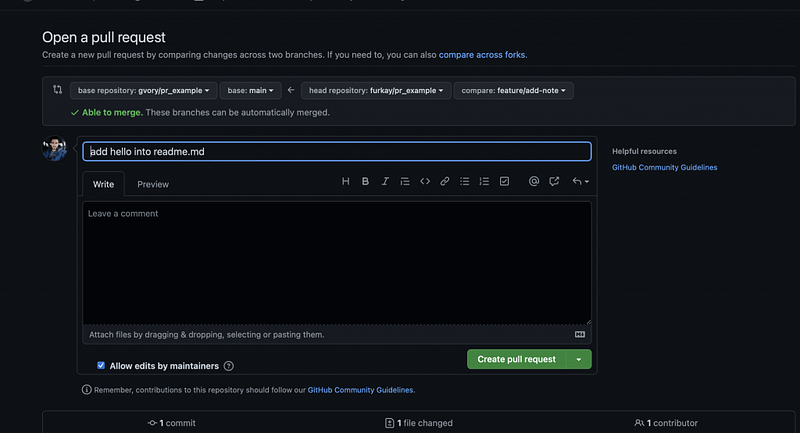800x433 pixels.
Task: Open the compare across forks link
Action: pyautogui.click(x=482, y=54)
